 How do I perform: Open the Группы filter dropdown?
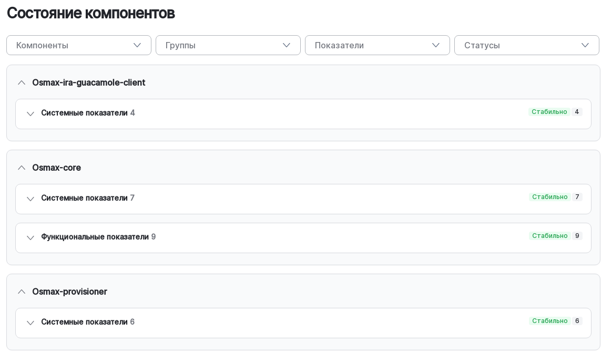[x=228, y=45]
